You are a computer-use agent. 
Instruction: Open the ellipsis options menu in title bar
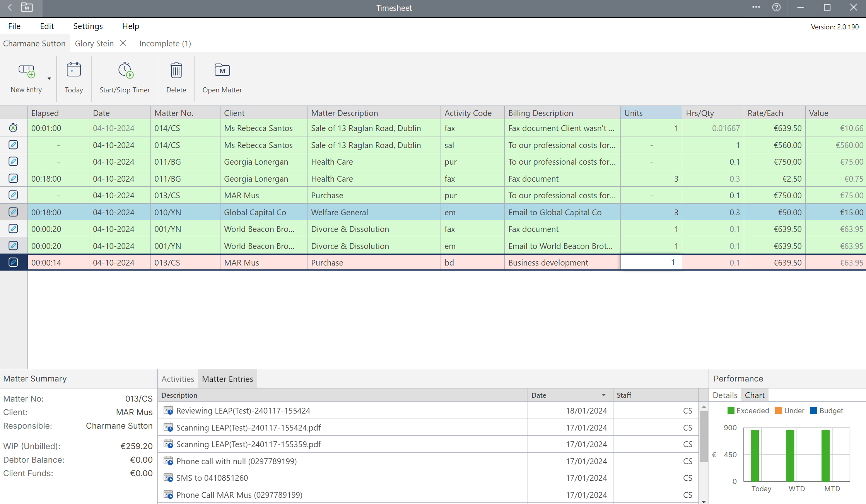click(756, 8)
